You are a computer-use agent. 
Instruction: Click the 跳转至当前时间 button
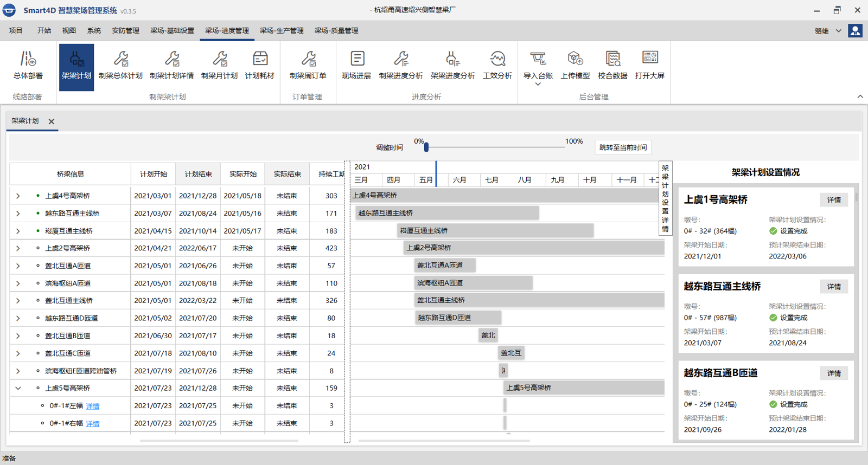coord(623,147)
